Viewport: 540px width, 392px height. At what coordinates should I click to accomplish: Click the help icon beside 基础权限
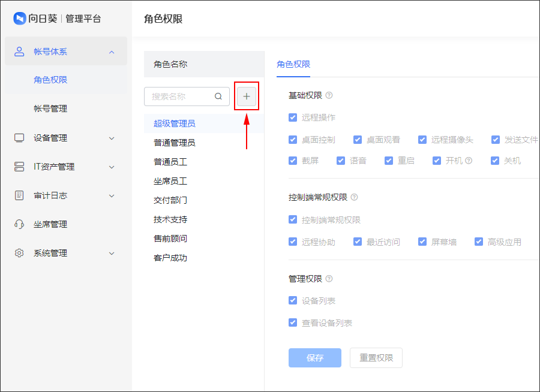click(329, 95)
